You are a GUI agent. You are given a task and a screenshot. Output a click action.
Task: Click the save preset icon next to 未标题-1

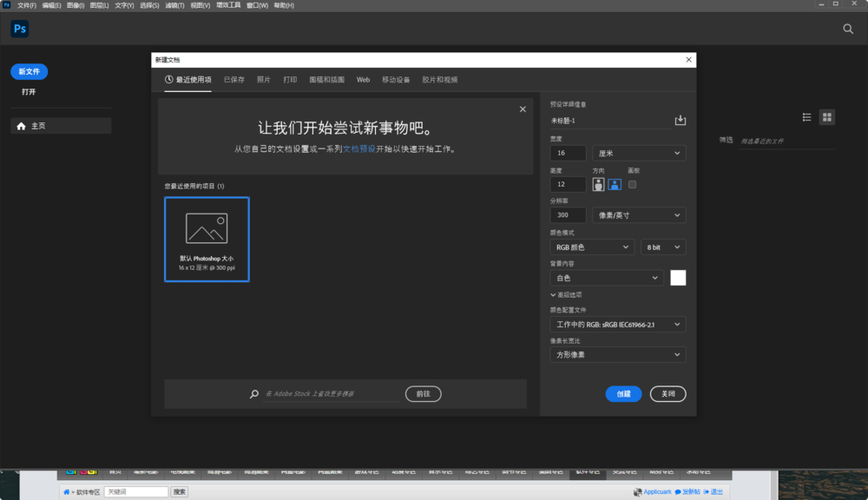pos(681,120)
